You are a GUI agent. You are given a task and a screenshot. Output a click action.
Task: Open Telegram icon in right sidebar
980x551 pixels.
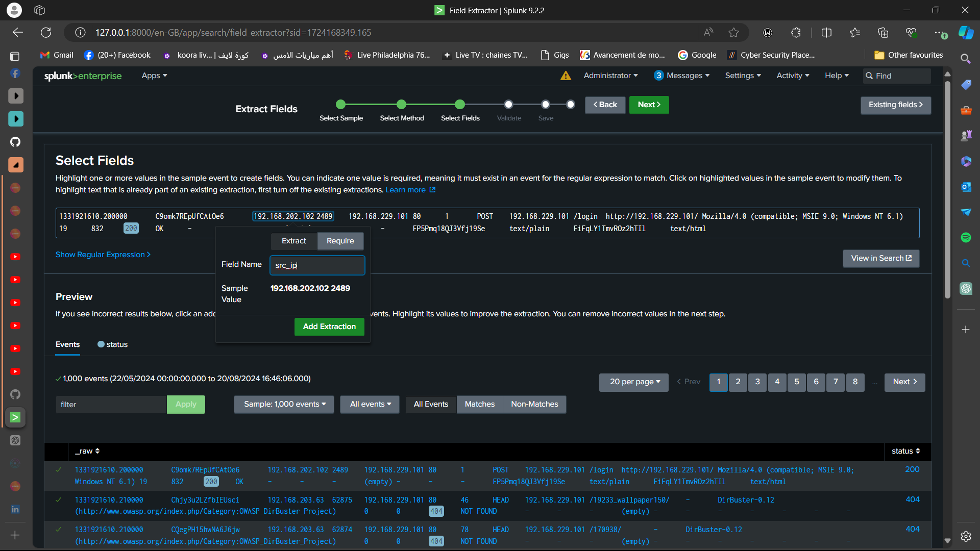point(966,212)
